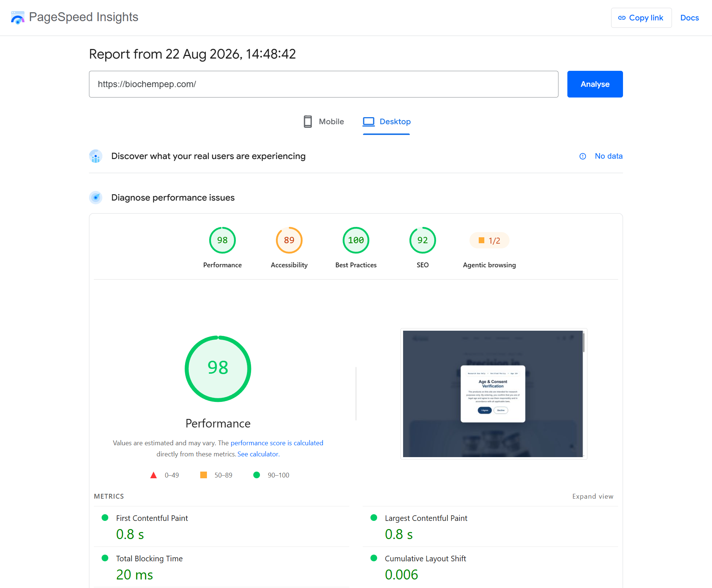Viewport: 712px width, 588px height.
Task: Click the Copy link button
Action: (x=641, y=18)
